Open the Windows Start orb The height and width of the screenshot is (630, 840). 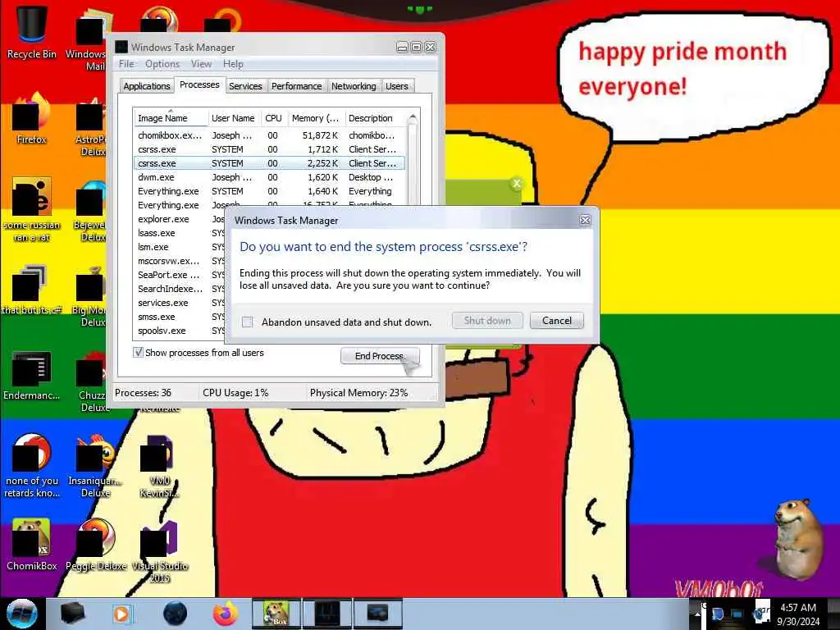pos(21,614)
